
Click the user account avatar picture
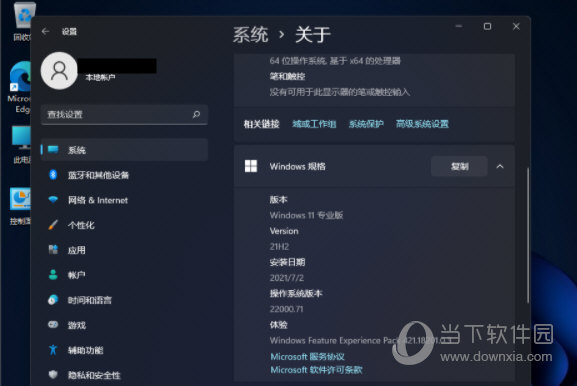pos(59,71)
